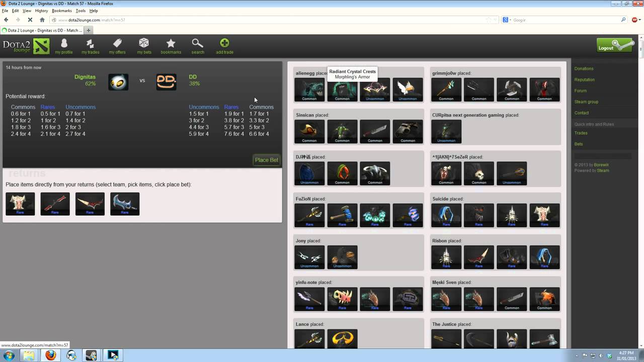The width and height of the screenshot is (644, 362).
Task: Click alienegg's Morphling's Armor item
Action: (342, 89)
